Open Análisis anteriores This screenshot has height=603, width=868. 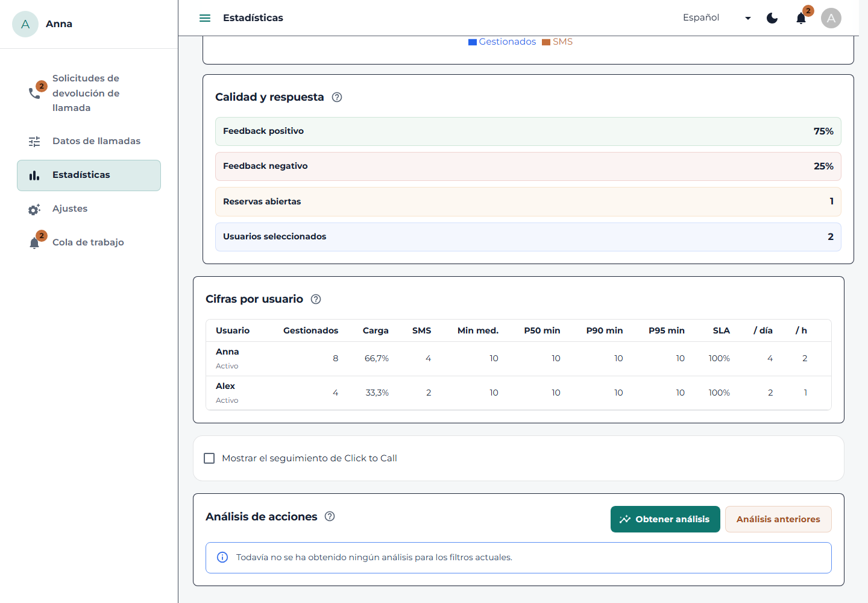click(x=778, y=519)
